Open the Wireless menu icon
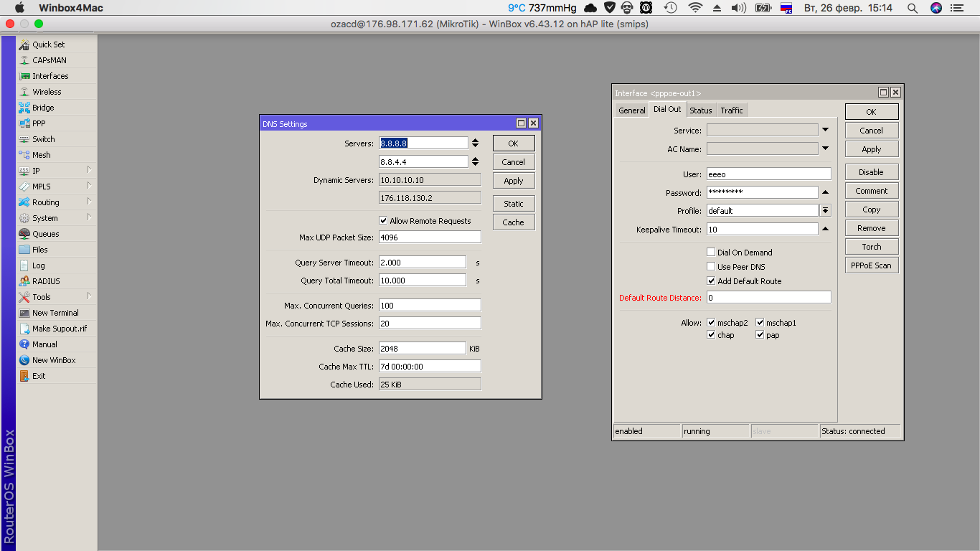Image resolution: width=980 pixels, height=551 pixels. 24,92
